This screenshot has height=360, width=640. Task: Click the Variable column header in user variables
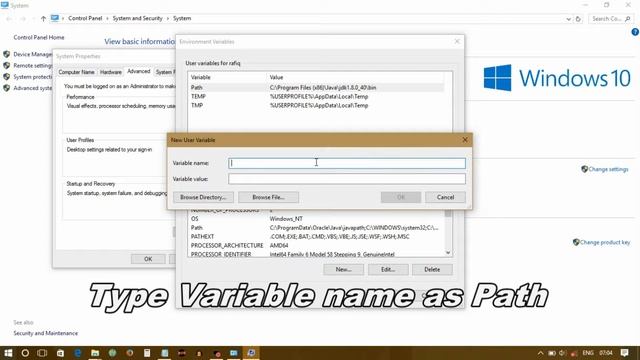pos(227,77)
